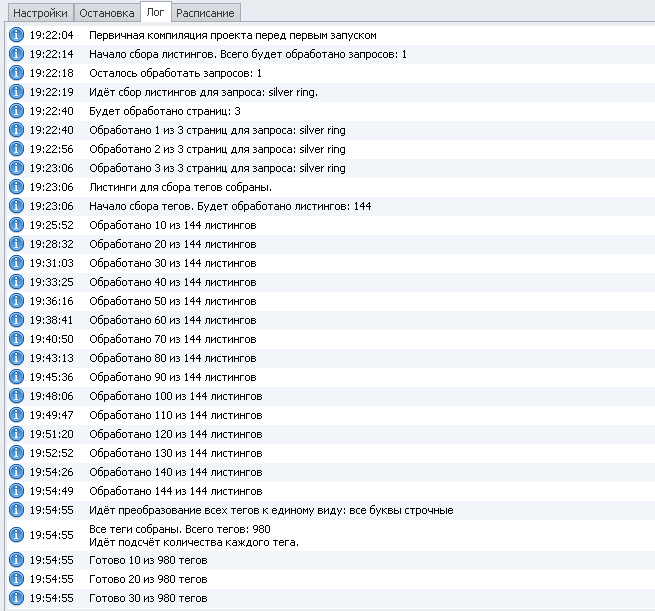Select message 'Готово 10 из 980 тегов'

coord(148,560)
